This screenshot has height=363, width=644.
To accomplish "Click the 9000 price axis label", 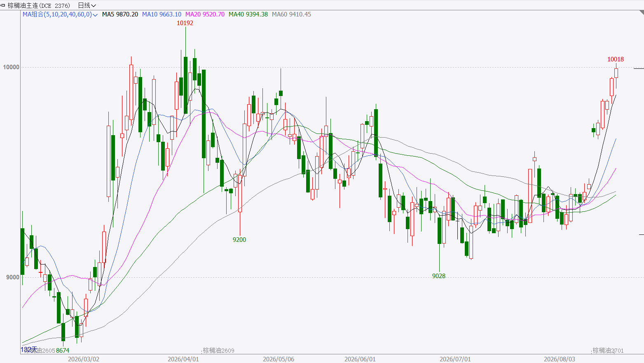I will pos(13,277).
